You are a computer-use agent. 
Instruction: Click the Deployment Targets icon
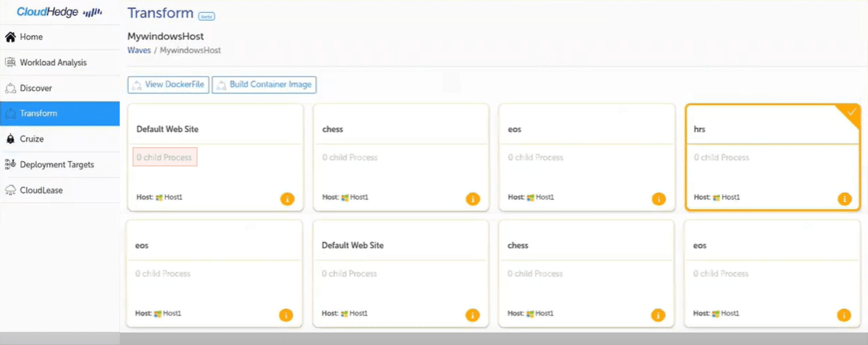11,164
